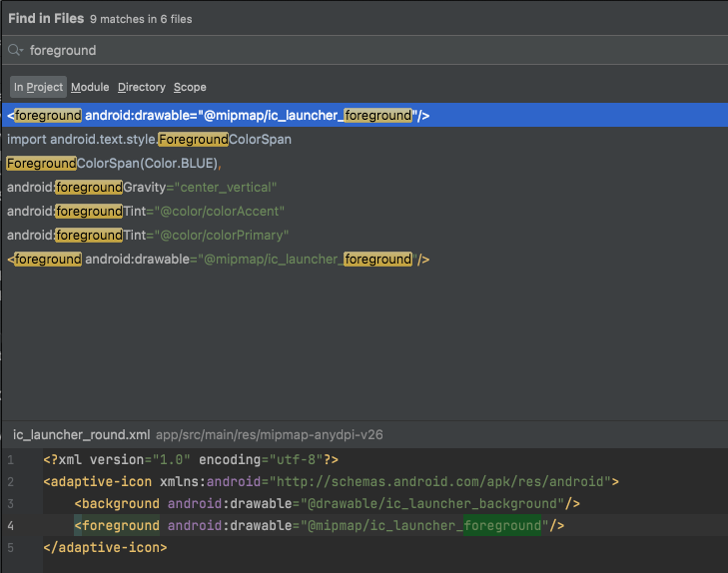The width and height of the screenshot is (728, 573).
Task: Select first highlighted foreground drawable result row
Action: [x=364, y=115]
